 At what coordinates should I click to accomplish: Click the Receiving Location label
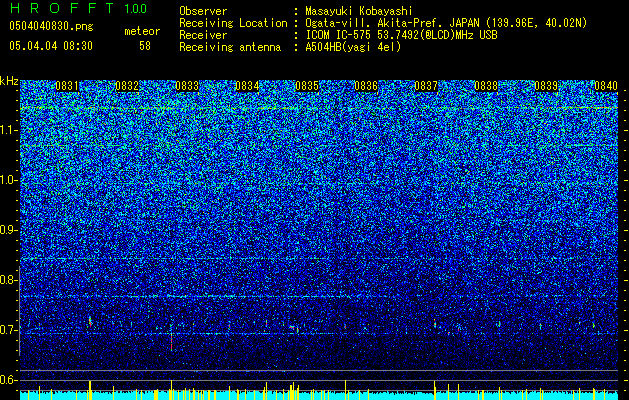coord(233,23)
